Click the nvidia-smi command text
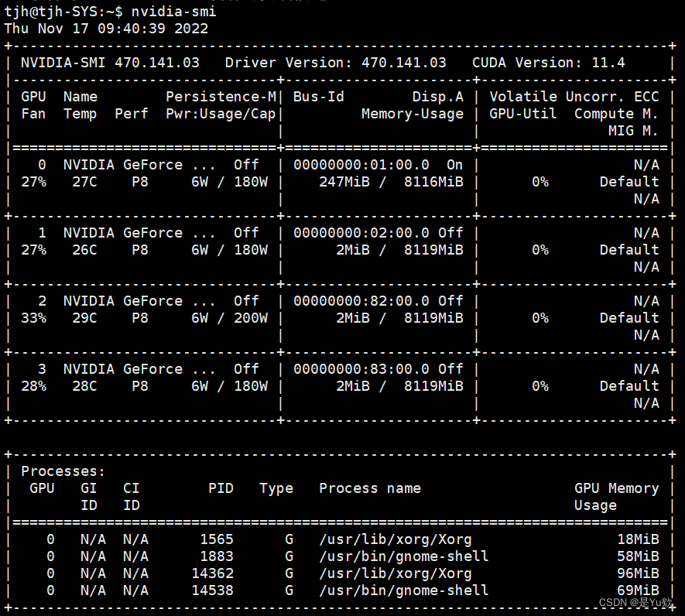This screenshot has height=616, width=685. click(x=173, y=11)
